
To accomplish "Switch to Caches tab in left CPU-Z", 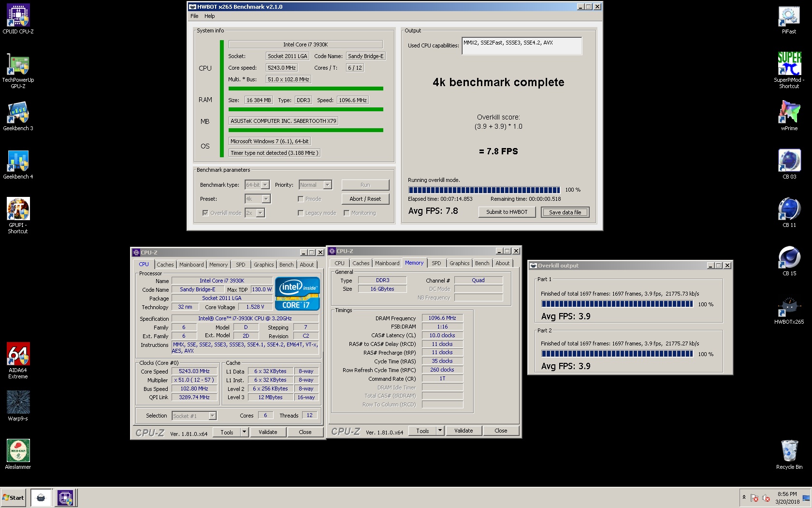I will (x=165, y=265).
